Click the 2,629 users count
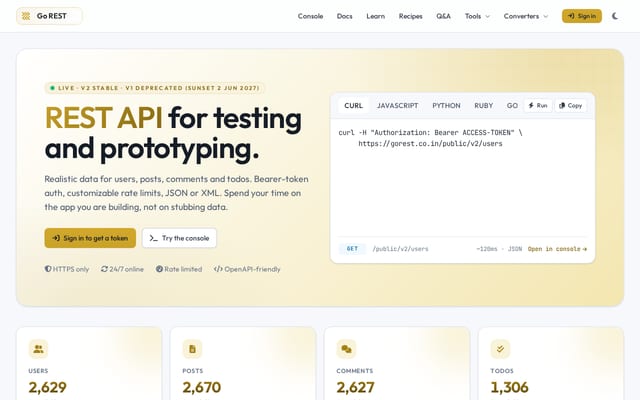The image size is (640, 400). point(47,387)
